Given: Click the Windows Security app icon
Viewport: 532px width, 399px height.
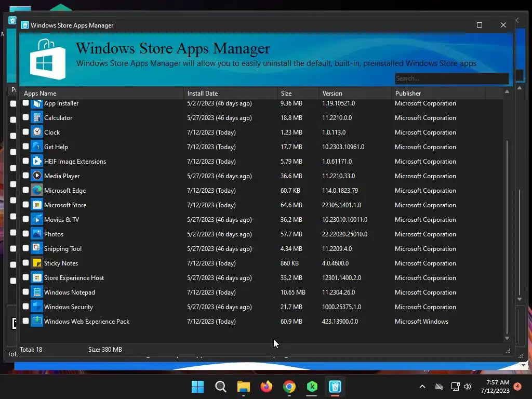Looking at the screenshot, I should point(37,307).
